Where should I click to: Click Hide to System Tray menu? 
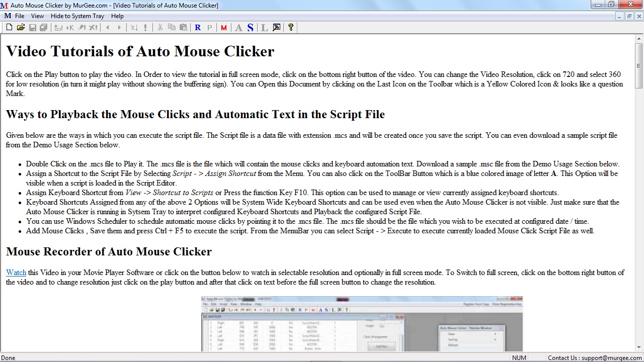pyautogui.click(x=77, y=16)
